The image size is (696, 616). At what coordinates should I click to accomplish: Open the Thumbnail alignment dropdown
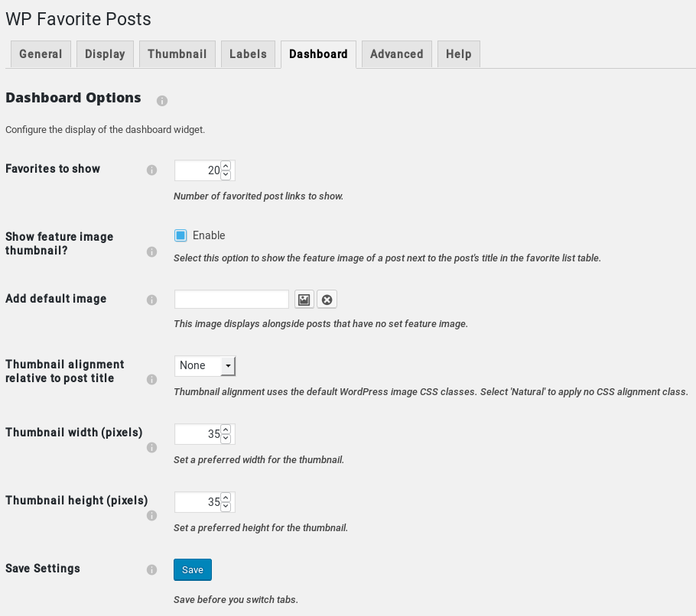pyautogui.click(x=205, y=366)
